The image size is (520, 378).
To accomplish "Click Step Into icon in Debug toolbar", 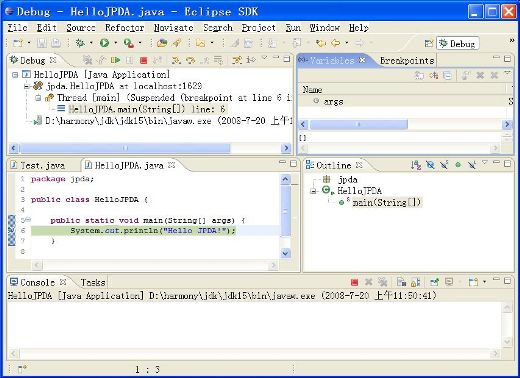I will click(176, 60).
